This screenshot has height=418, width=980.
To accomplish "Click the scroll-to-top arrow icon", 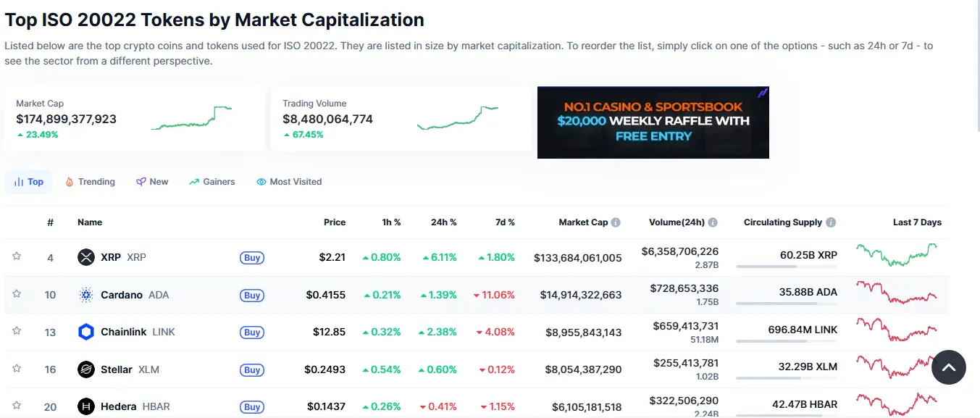I will coord(949,367).
